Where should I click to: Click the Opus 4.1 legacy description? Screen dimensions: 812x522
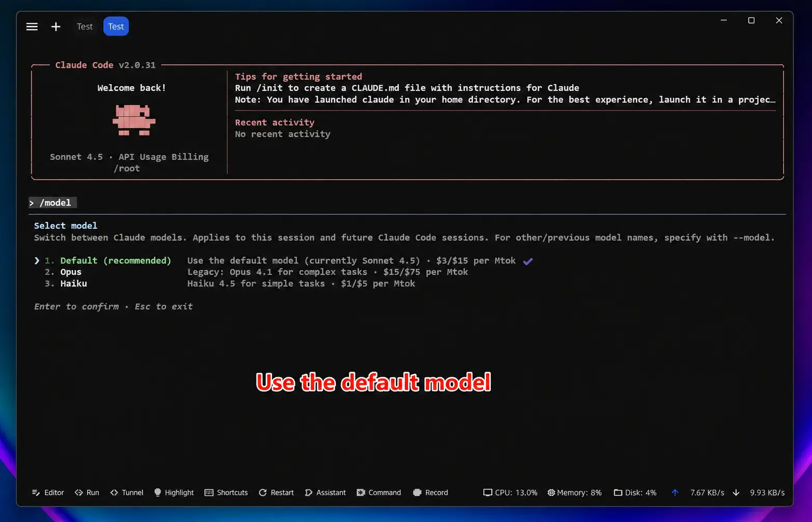click(328, 272)
